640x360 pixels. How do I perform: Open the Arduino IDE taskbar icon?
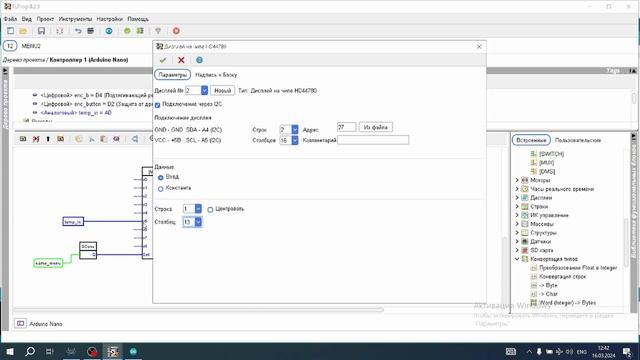(133, 351)
